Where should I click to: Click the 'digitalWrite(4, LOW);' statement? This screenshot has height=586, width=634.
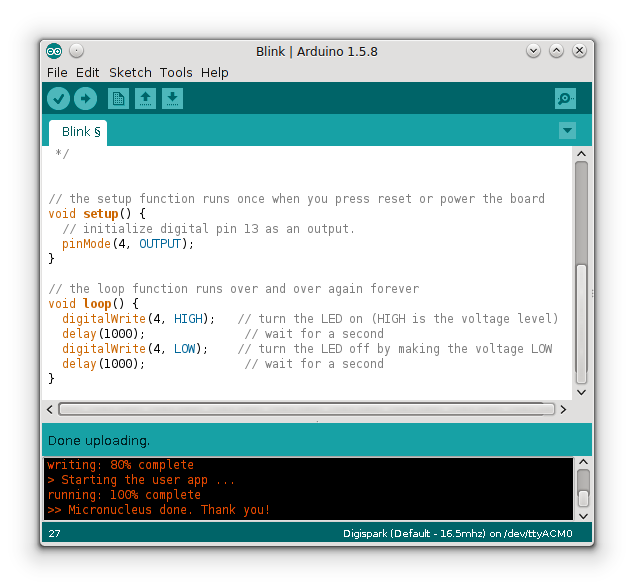(x=135, y=349)
